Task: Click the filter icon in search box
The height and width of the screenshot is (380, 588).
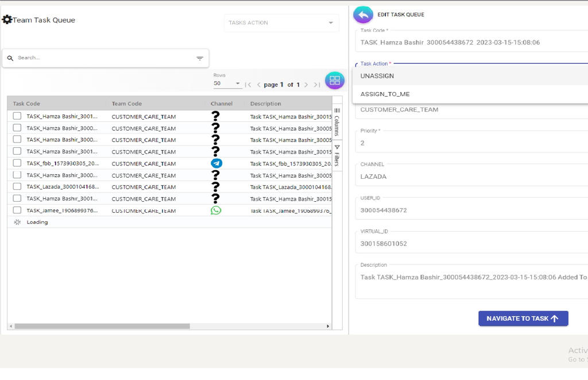Action: coord(200,58)
